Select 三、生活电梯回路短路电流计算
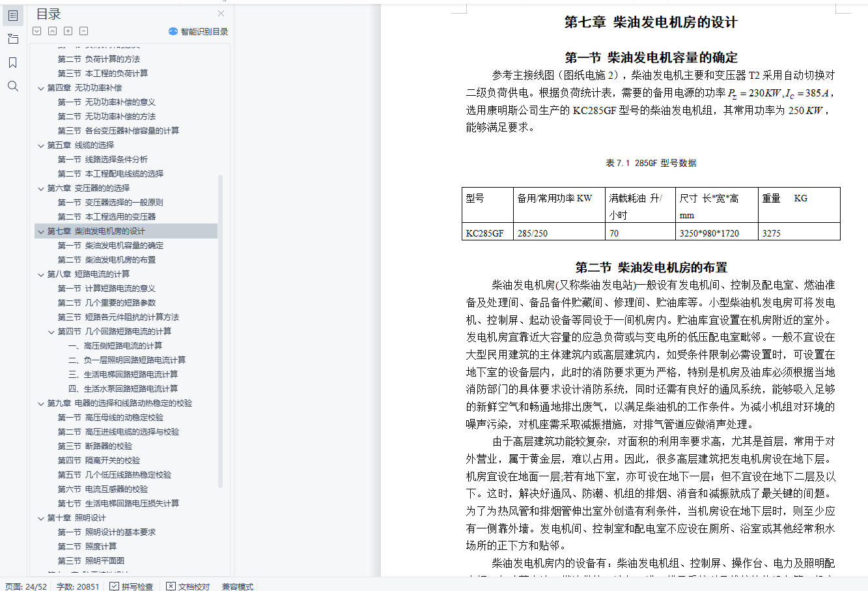This screenshot has width=868, height=591. point(123,375)
